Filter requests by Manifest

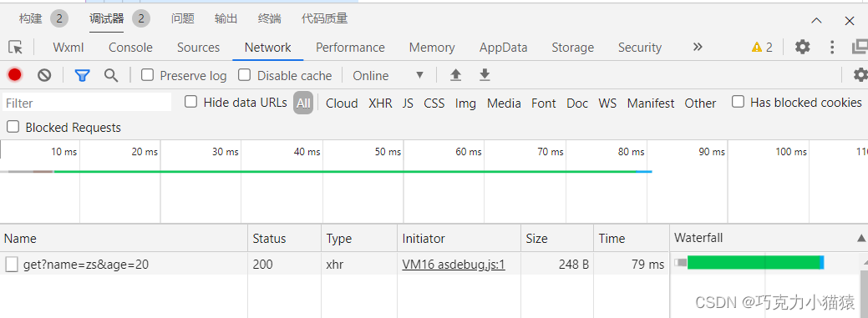(651, 103)
